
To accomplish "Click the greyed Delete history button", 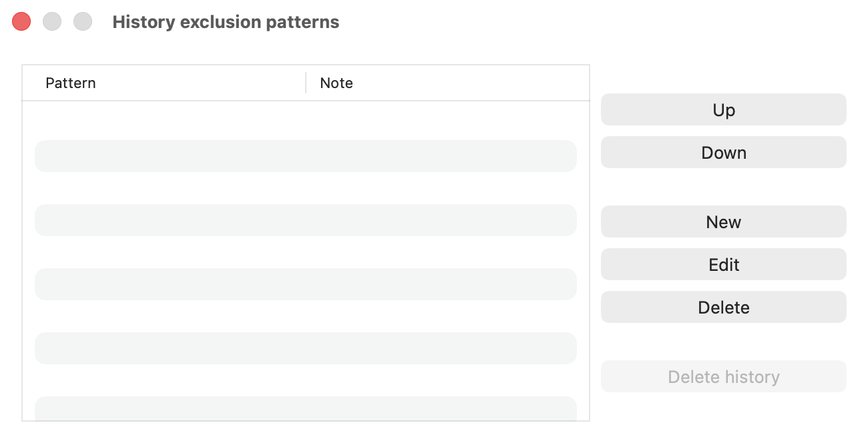I will point(723,376).
